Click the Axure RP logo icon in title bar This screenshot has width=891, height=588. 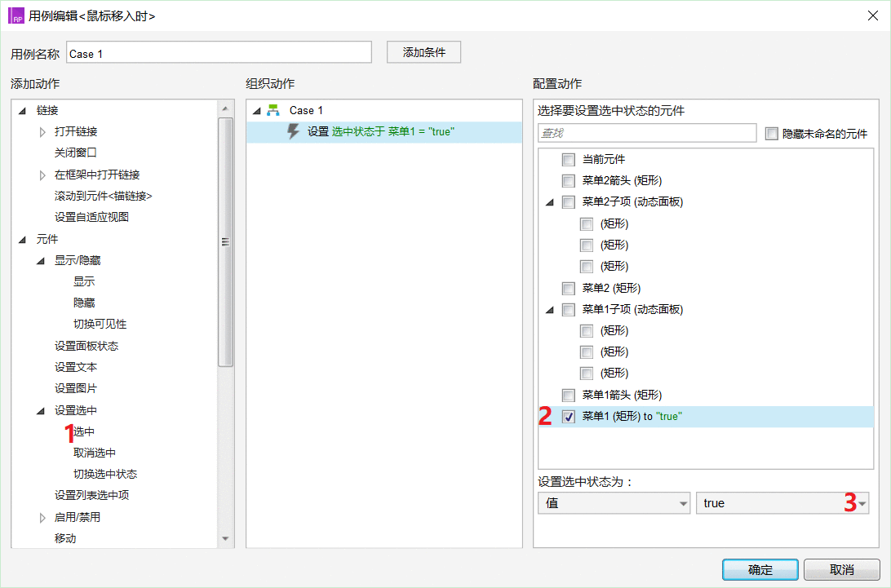pos(16,15)
